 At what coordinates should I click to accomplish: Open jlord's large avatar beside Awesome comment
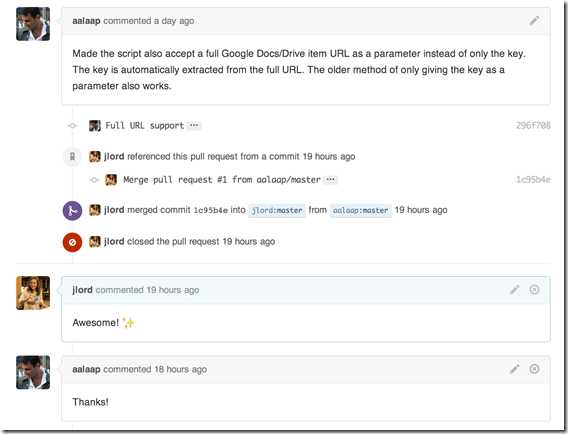point(33,293)
